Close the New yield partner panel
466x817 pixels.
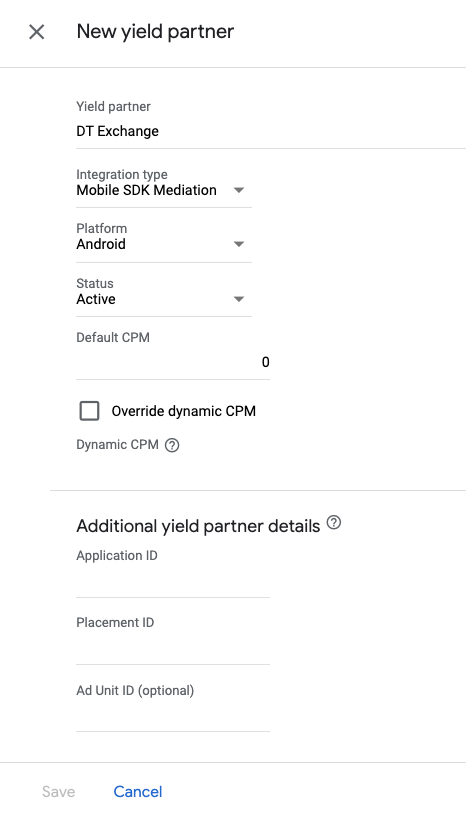tap(36, 32)
